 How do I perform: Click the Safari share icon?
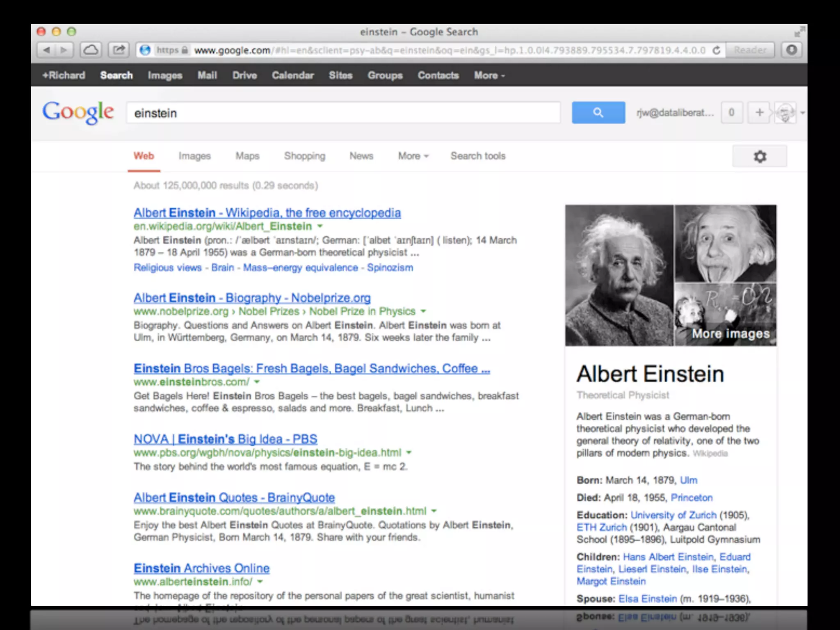click(119, 50)
